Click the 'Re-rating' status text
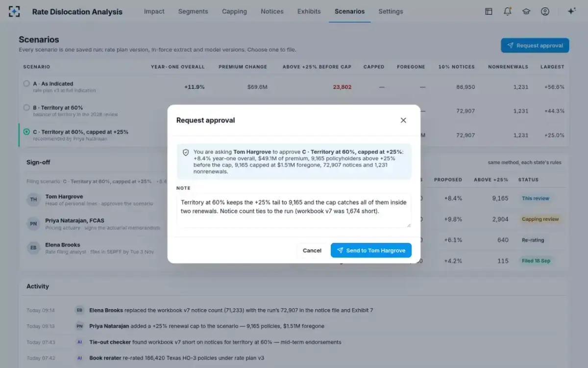 [x=533, y=240]
